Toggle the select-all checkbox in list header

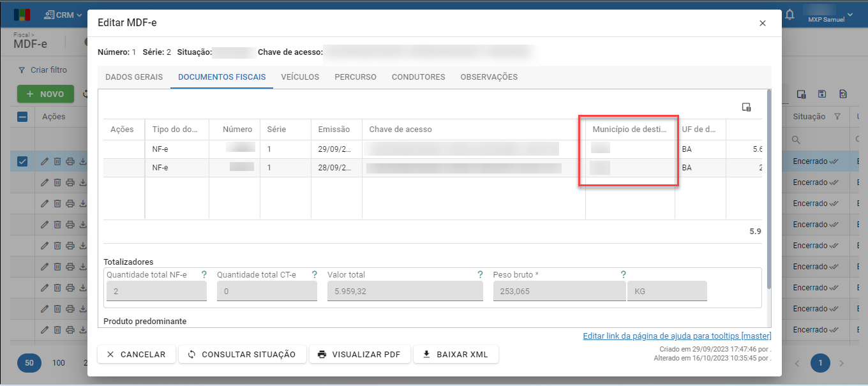click(22, 117)
